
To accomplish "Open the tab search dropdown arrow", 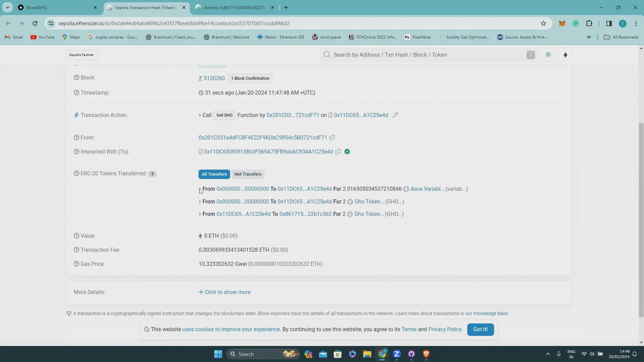I will (x=7, y=7).
